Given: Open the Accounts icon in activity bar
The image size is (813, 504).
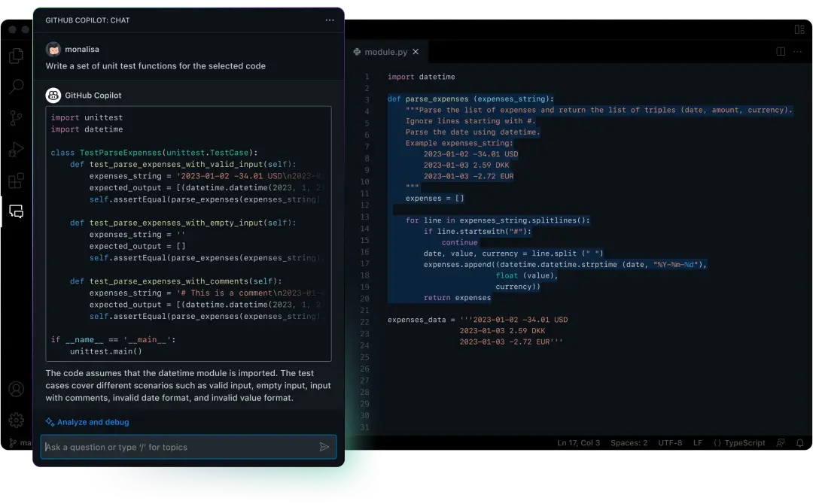Looking at the screenshot, I should pos(16,389).
